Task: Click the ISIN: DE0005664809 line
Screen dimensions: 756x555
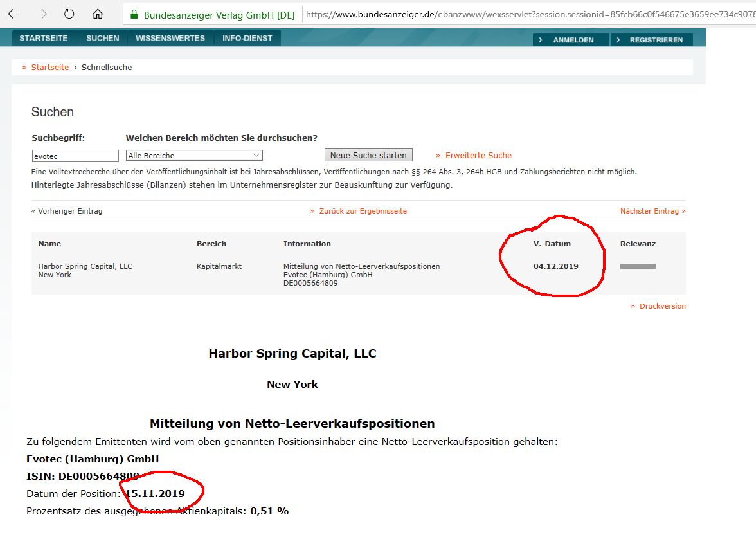Action: (x=82, y=477)
